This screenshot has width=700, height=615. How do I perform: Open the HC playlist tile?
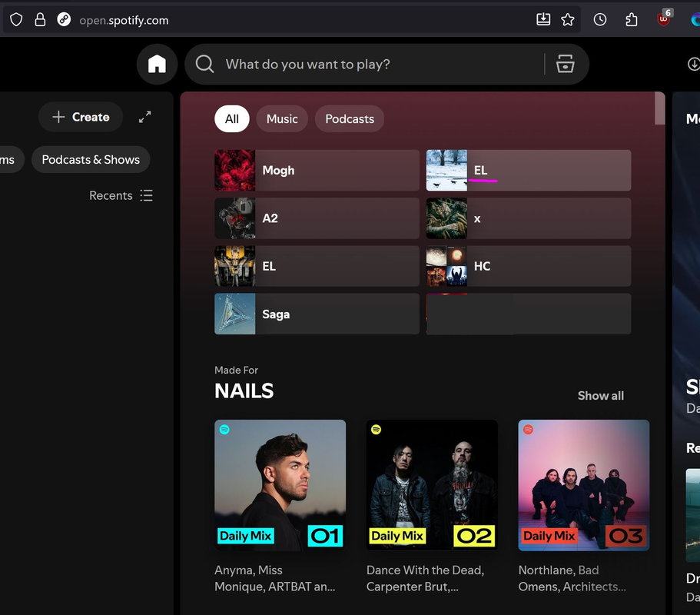(x=529, y=266)
